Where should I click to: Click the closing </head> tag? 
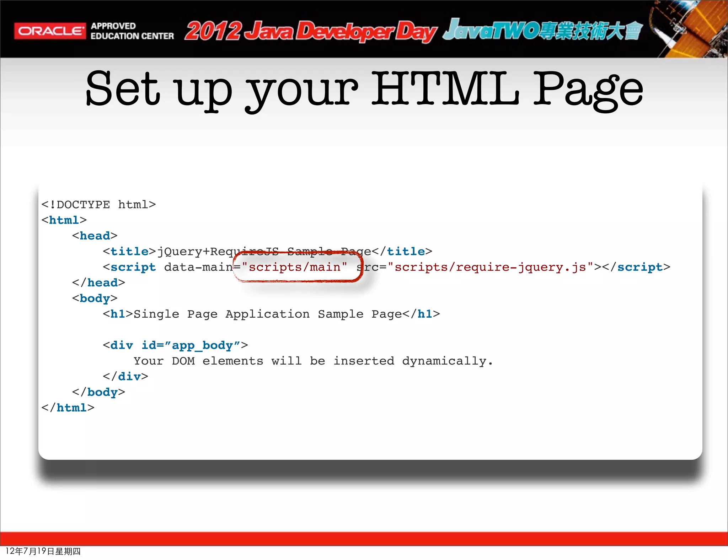[98, 283]
